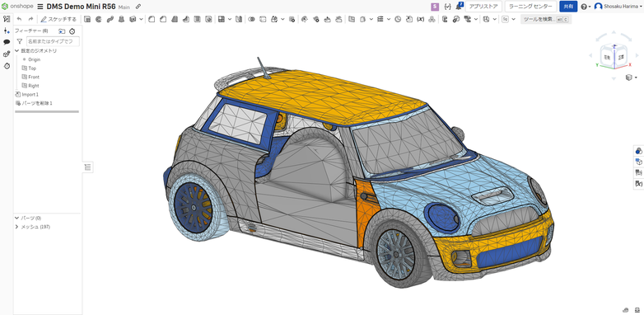The image size is (644, 315).
Task: Click the Variable (x) tool icon
Action: point(420,19)
